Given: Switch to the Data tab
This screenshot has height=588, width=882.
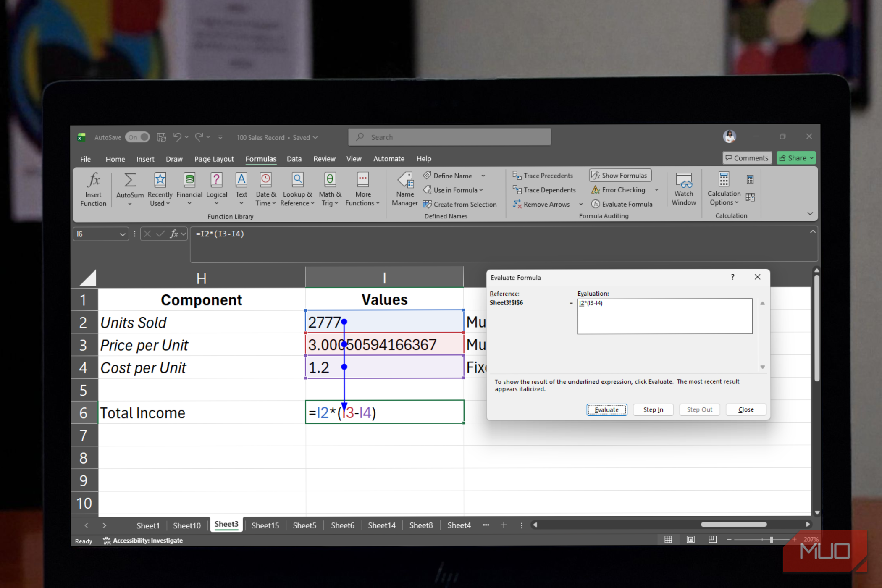Looking at the screenshot, I should click(x=294, y=159).
